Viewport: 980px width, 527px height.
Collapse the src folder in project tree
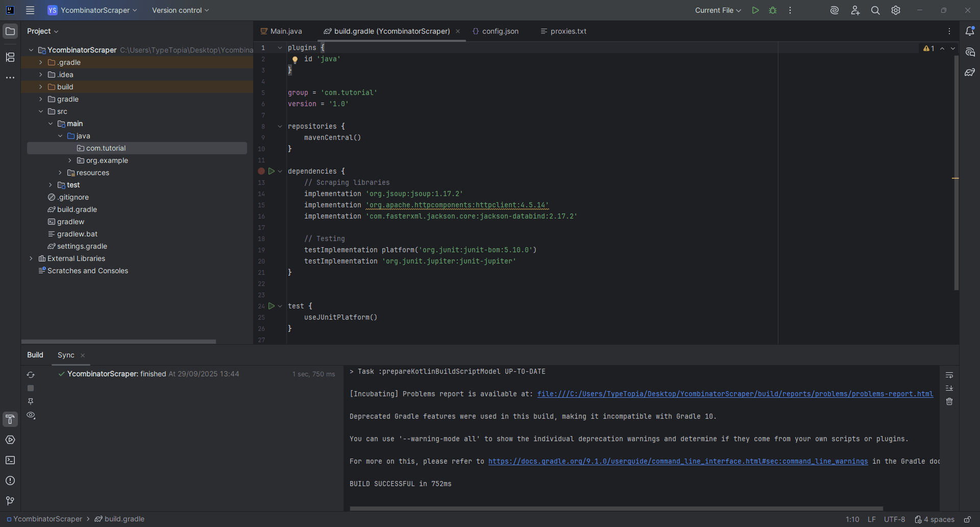tap(41, 111)
